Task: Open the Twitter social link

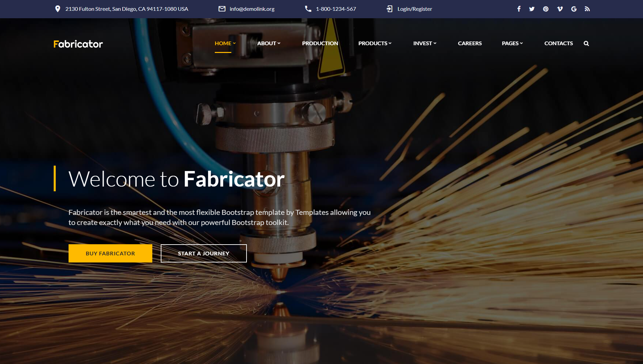Action: (x=532, y=9)
